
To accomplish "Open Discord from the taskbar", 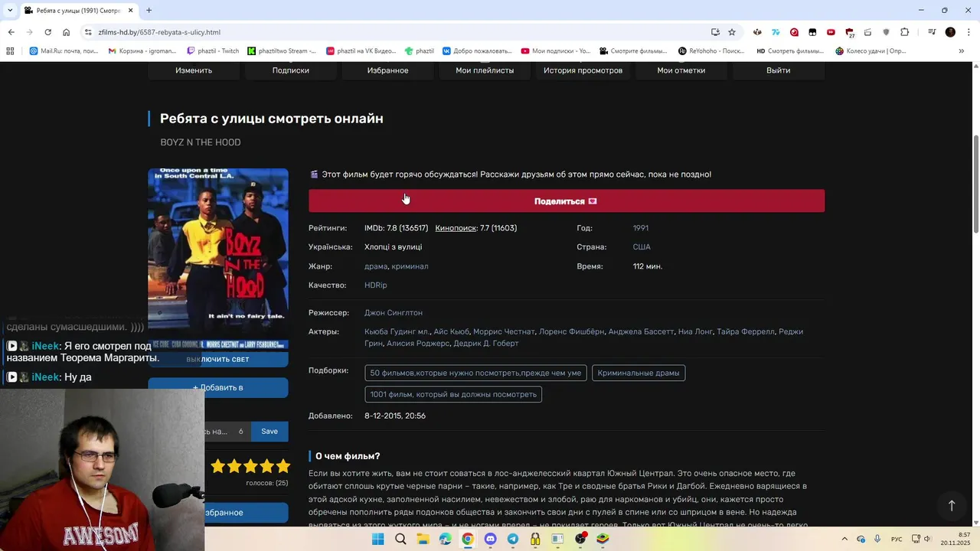I will click(x=490, y=539).
